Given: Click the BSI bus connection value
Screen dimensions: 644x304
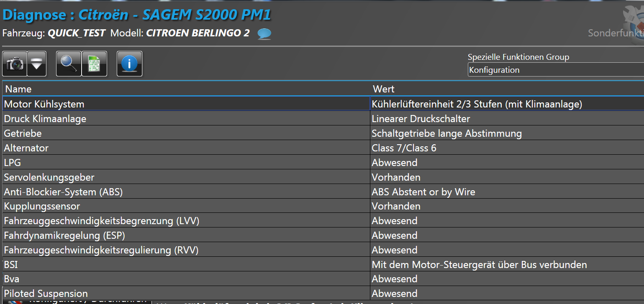Looking at the screenshot, I should point(479,265).
